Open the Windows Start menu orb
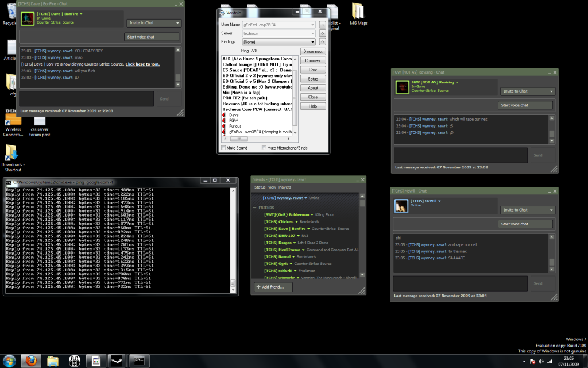The height and width of the screenshot is (368, 588). [9, 361]
